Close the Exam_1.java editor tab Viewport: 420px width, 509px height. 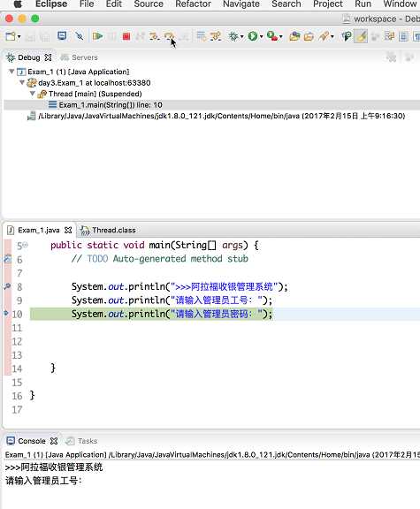[x=68, y=230]
